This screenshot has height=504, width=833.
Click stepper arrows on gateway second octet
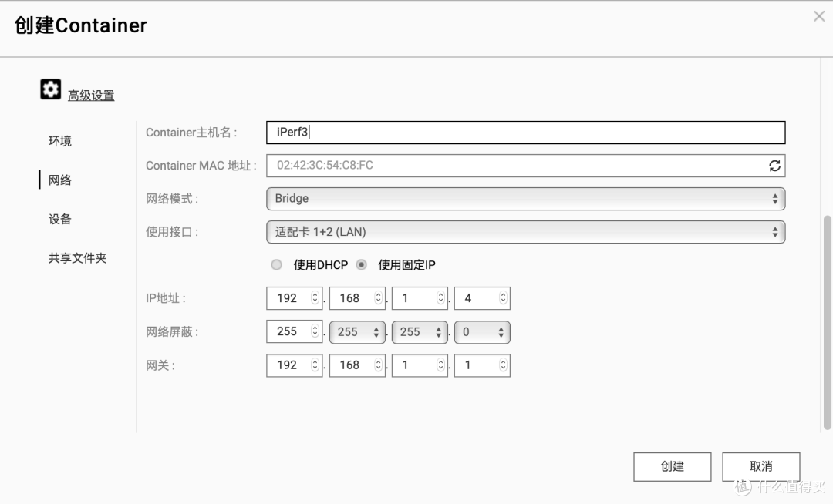pyautogui.click(x=378, y=365)
